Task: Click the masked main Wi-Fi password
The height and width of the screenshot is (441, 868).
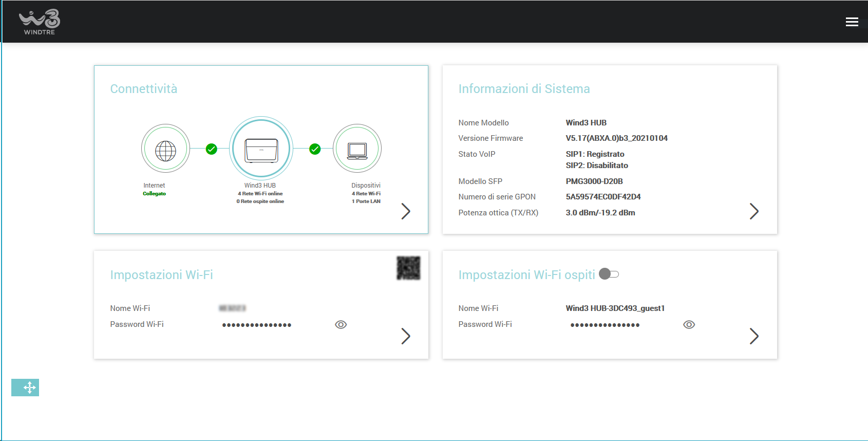Action: tap(257, 325)
